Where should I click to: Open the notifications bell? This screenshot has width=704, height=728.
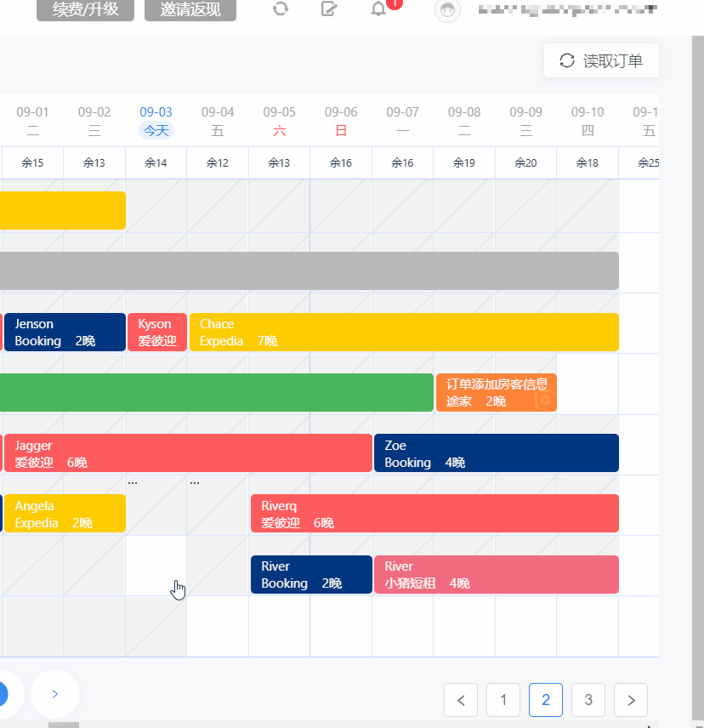point(378,9)
